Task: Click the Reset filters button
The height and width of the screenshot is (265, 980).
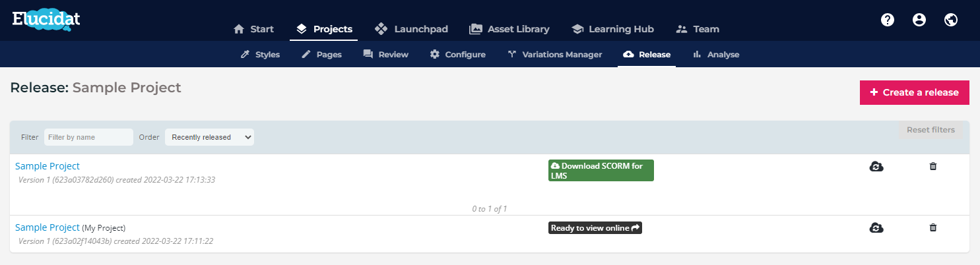Action: 931,130
